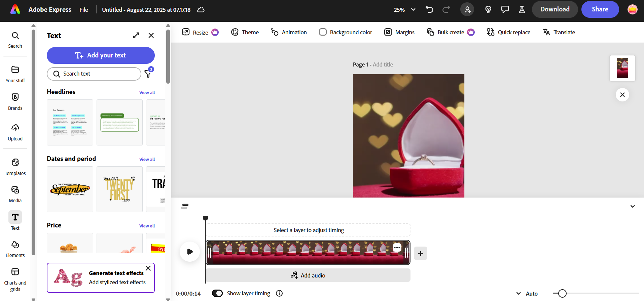Image resolution: width=644 pixels, height=301 pixels.
Task: Click the timeline zoom slider handle
Action: (562, 293)
